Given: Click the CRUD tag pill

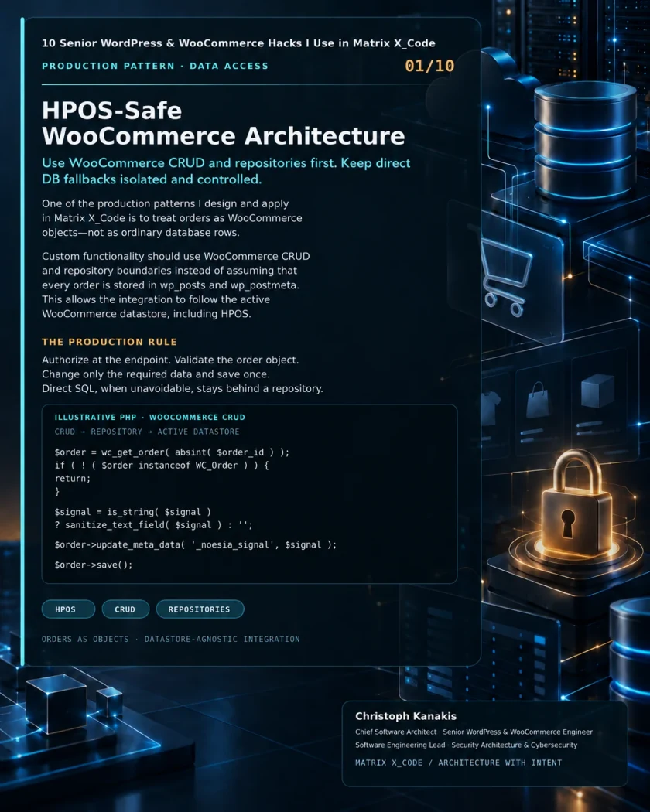Looking at the screenshot, I should [125, 609].
